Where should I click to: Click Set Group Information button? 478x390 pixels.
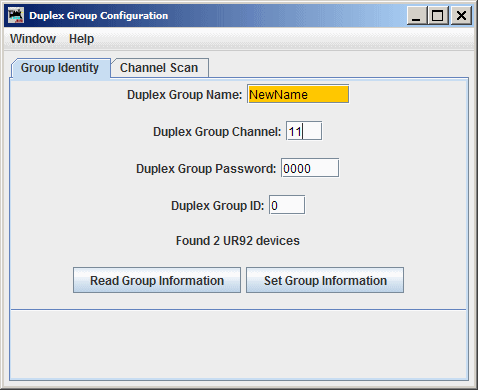(325, 280)
